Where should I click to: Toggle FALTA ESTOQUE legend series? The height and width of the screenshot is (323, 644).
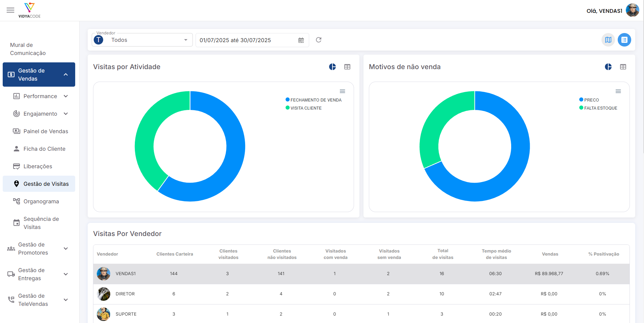coord(598,108)
